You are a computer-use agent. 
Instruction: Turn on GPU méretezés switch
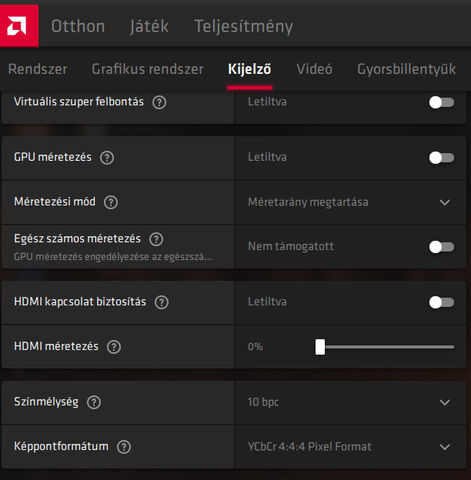(441, 158)
